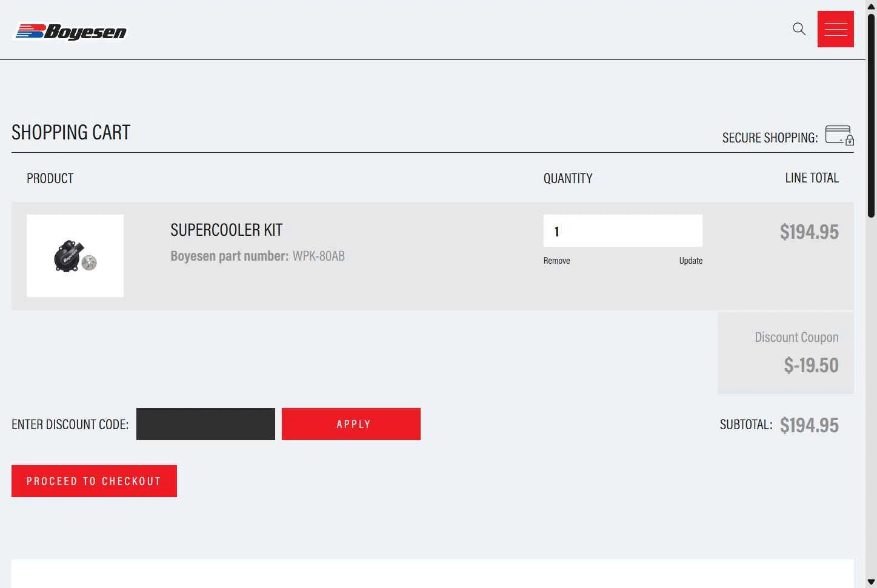The width and height of the screenshot is (877, 588).
Task: Apply the discount code
Action: pyautogui.click(x=351, y=424)
